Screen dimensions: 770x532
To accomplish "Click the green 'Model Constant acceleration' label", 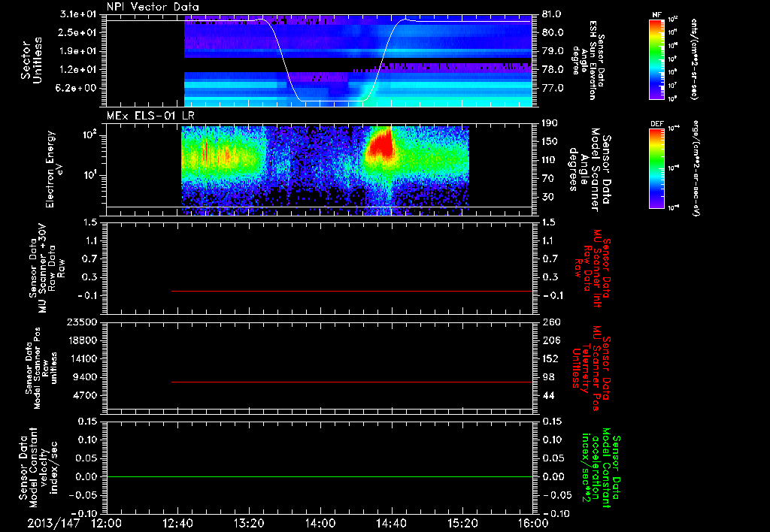I will [601, 468].
